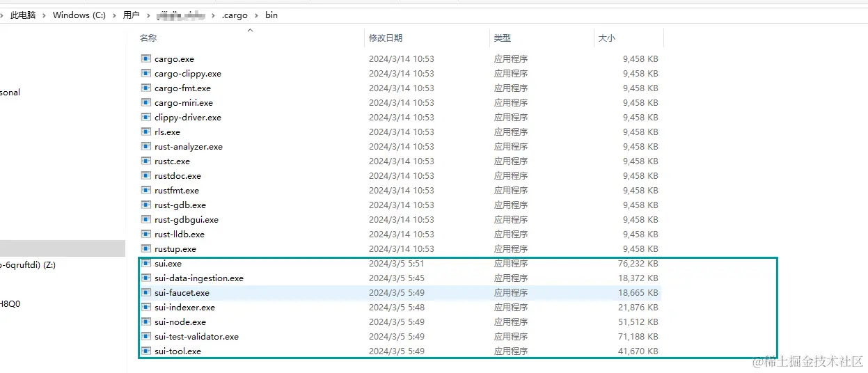Screen dimensions: 868x373
Task: Click the sui-tool.exe file icon
Action: pos(146,351)
